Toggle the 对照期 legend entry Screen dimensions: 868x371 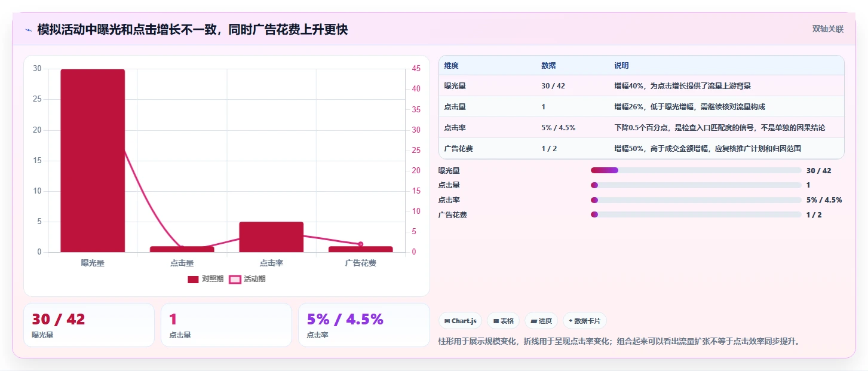206,279
